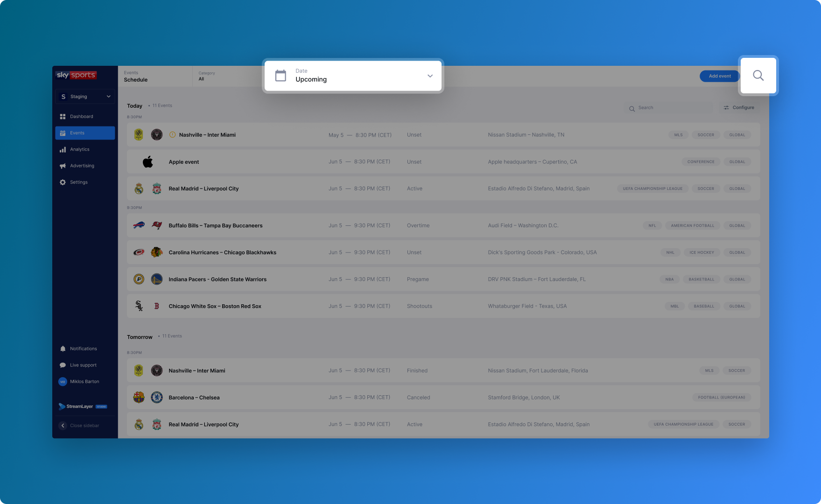This screenshot has height=504, width=821.
Task: Click the Tomorrow section heading
Action: [140, 337]
